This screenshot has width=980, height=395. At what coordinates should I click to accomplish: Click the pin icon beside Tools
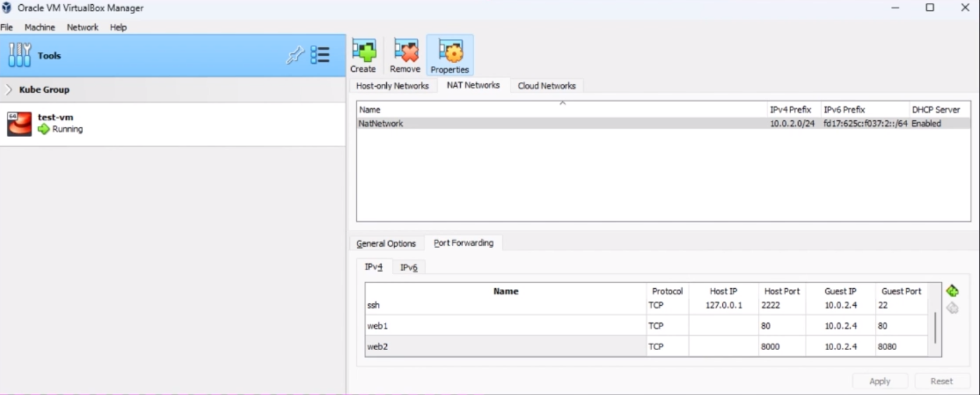point(295,55)
